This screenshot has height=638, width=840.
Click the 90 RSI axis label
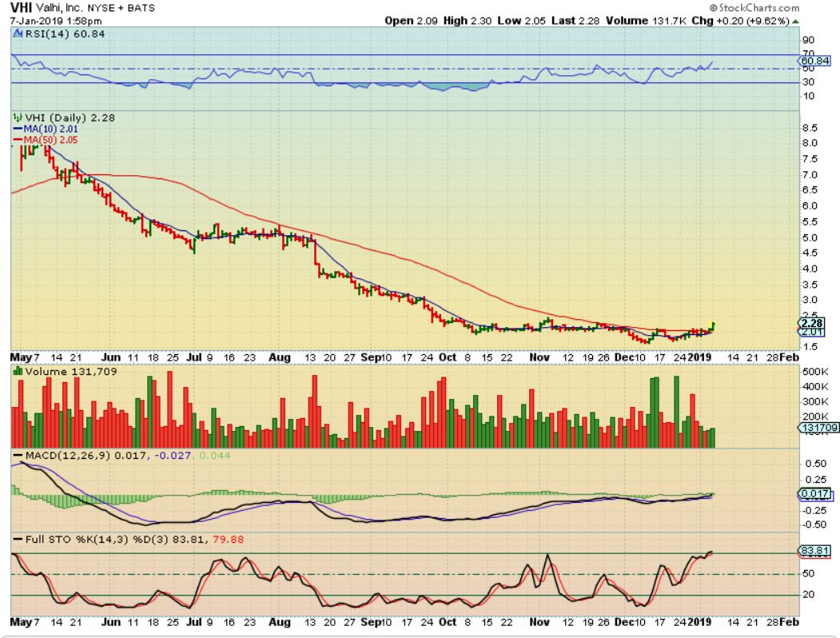[808, 40]
